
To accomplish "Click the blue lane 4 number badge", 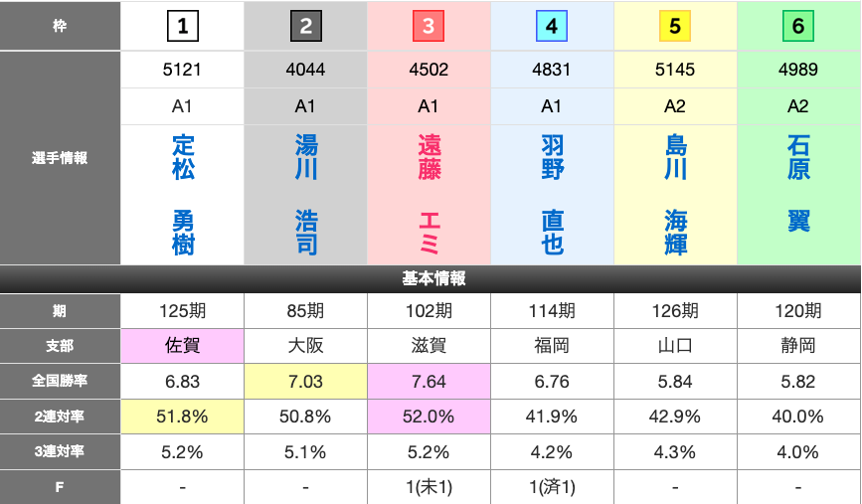I will pos(552,27).
